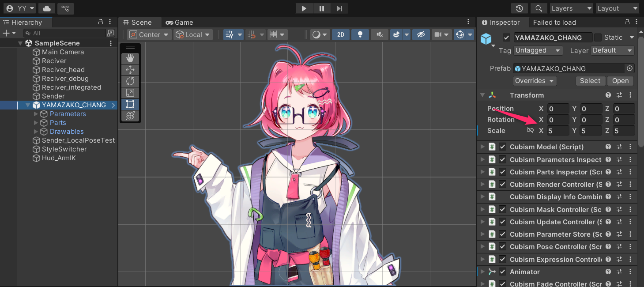644x287 pixels.
Task: Step forward one frame
Action: 339,8
